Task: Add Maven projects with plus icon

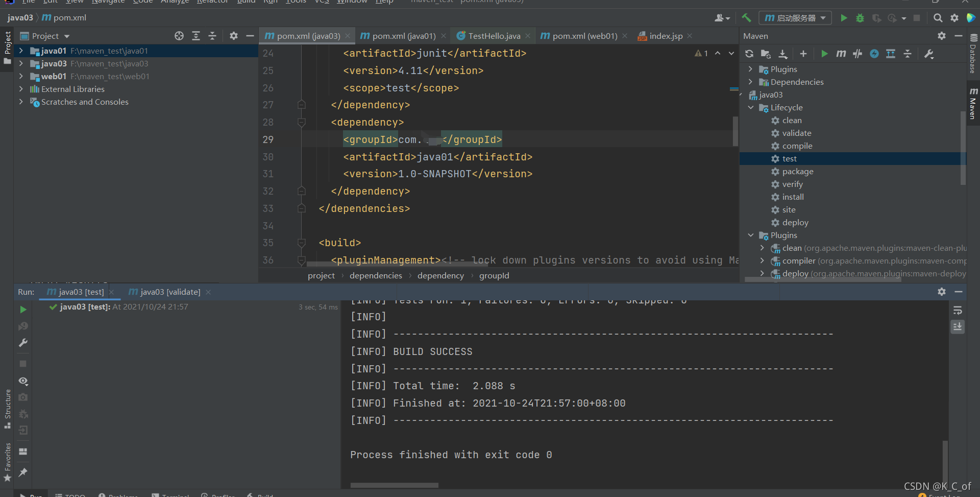Action: (803, 54)
